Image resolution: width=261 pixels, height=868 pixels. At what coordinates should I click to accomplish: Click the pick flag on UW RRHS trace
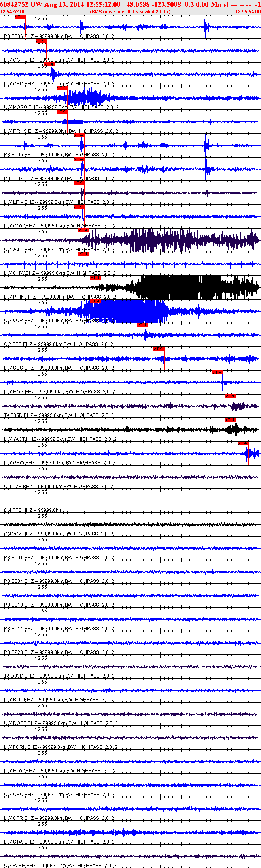coord(62,112)
